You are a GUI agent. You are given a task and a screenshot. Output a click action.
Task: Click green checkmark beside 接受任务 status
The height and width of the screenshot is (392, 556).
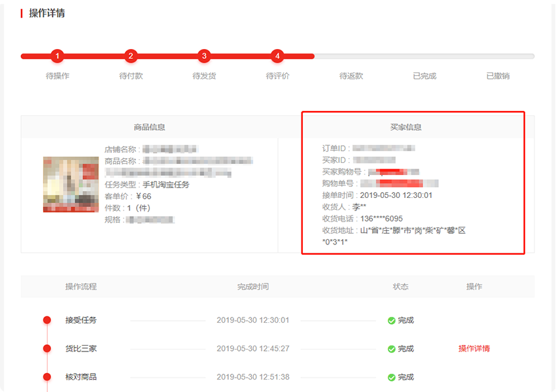click(x=391, y=321)
